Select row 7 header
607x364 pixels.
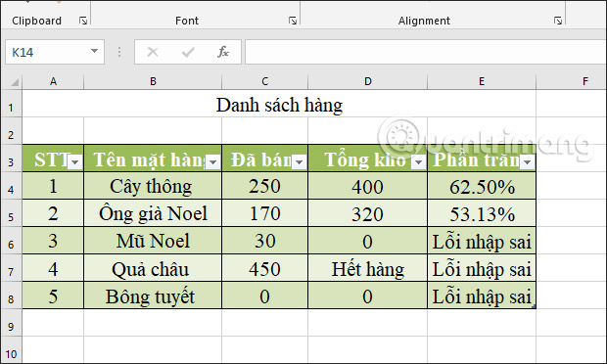coord(11,268)
